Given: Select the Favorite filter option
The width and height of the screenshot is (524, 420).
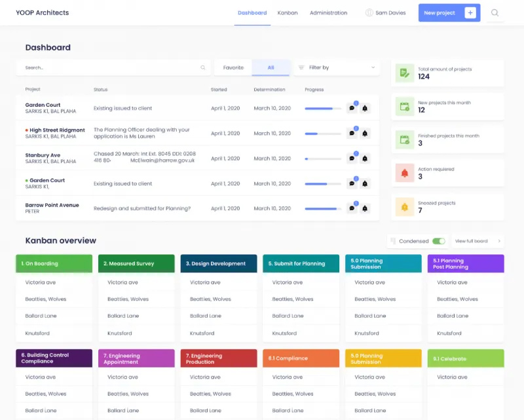Looking at the screenshot, I should tap(233, 67).
